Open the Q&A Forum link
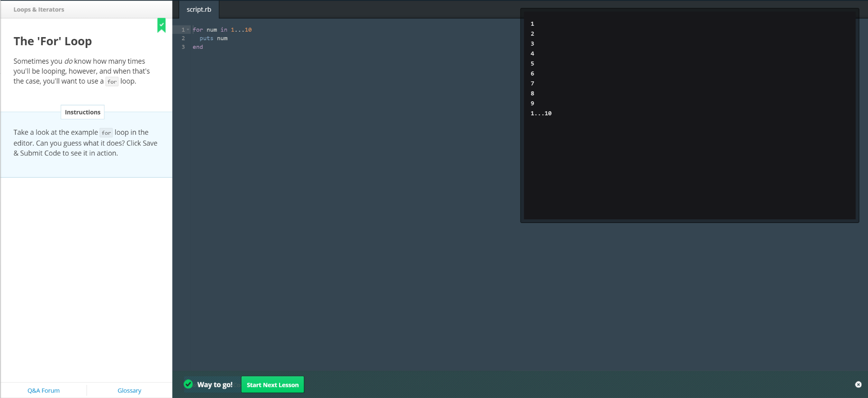The image size is (868, 398). tap(43, 390)
